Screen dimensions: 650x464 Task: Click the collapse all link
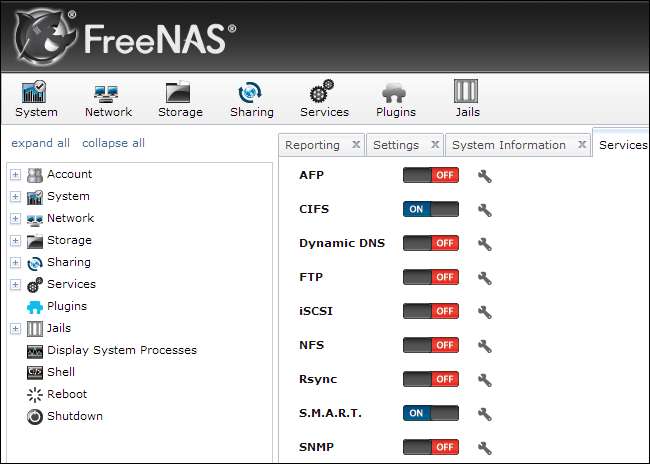click(113, 143)
